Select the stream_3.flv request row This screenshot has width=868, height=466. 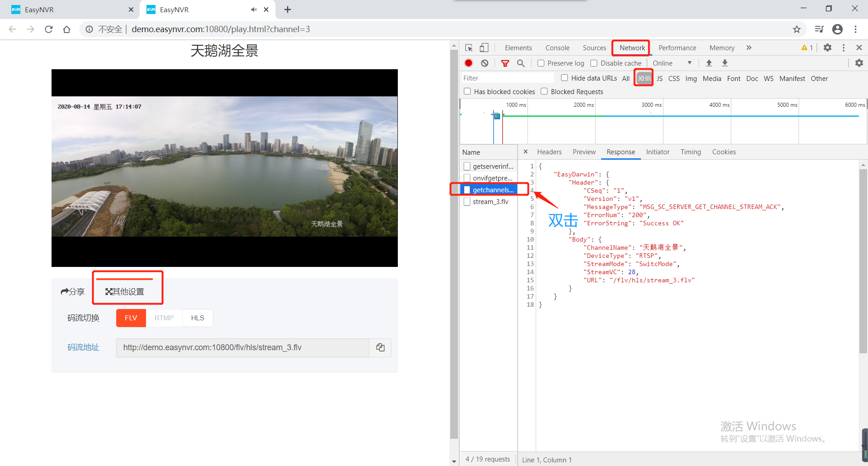coord(489,202)
